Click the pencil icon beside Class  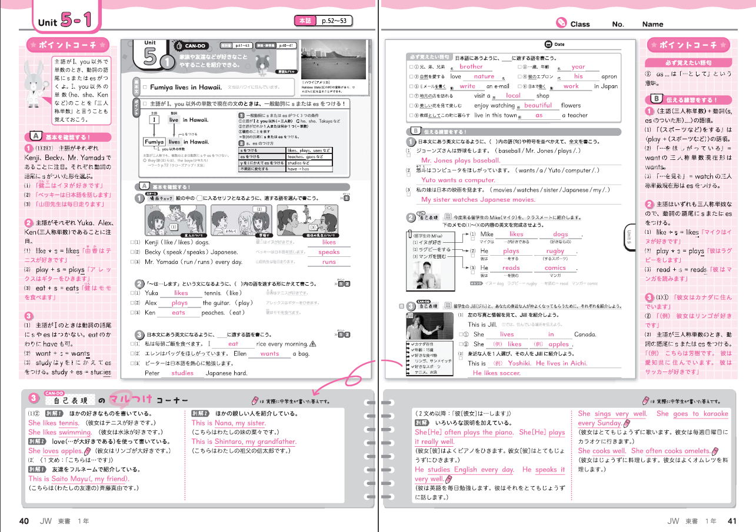tap(561, 23)
